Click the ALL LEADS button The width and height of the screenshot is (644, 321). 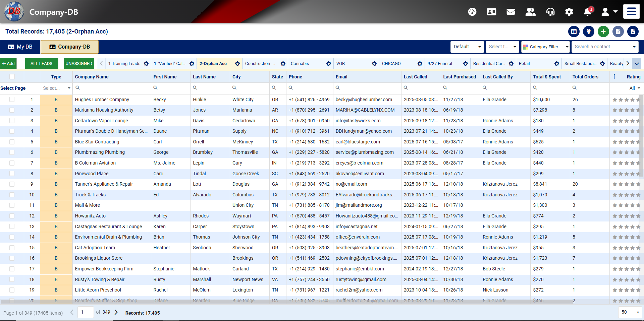pyautogui.click(x=42, y=64)
